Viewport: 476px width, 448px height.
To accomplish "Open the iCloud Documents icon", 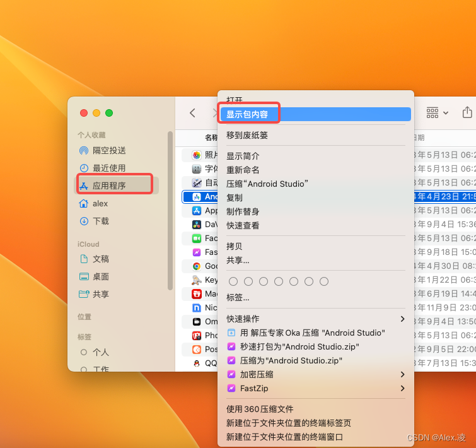I will 84,259.
